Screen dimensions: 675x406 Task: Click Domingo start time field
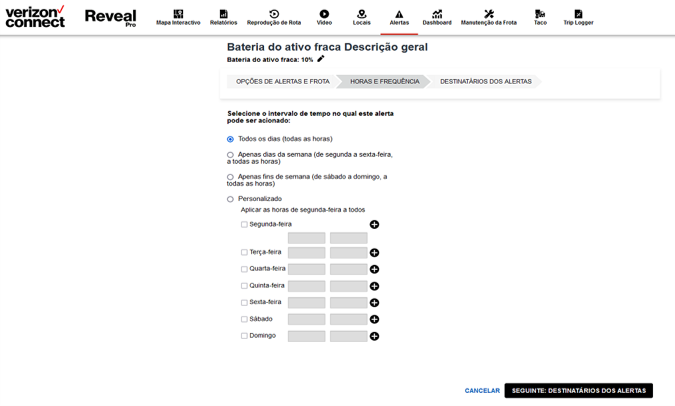pyautogui.click(x=307, y=336)
